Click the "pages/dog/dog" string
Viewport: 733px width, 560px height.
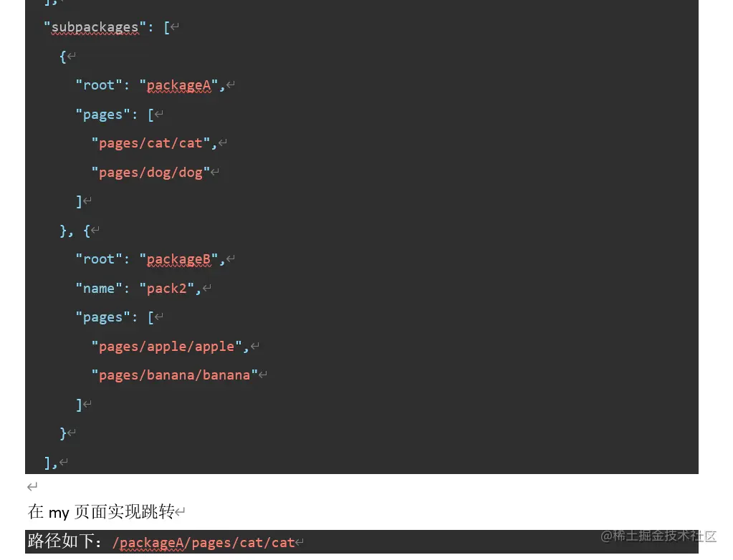pyautogui.click(x=151, y=173)
